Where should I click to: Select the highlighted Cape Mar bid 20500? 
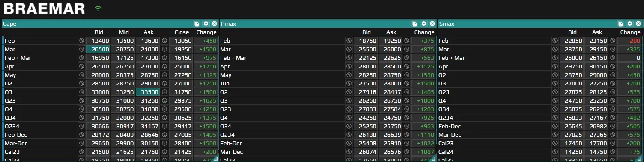(x=98, y=49)
